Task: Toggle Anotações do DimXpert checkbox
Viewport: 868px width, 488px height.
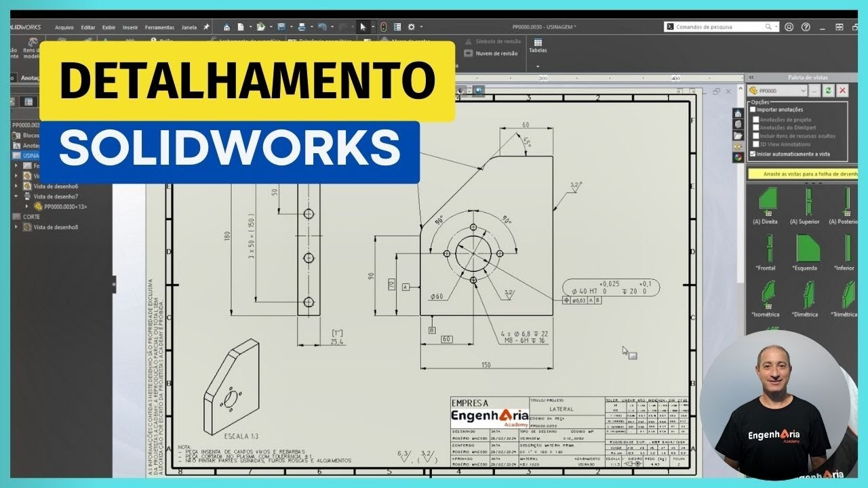Action: [x=756, y=127]
